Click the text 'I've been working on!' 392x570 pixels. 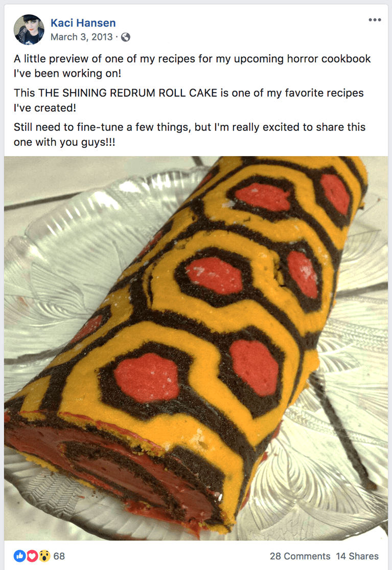click(67, 74)
